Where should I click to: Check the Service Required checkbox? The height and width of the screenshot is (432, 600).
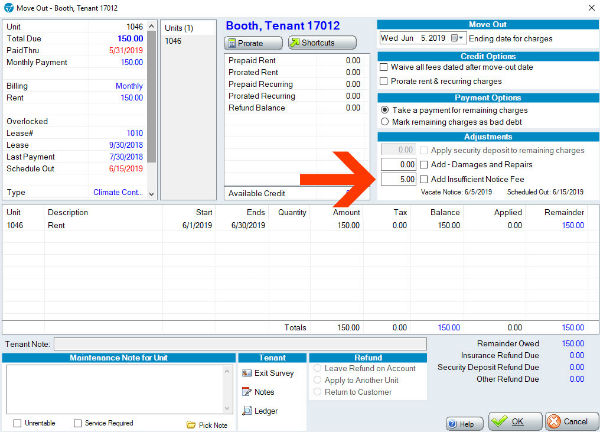pyautogui.click(x=78, y=423)
